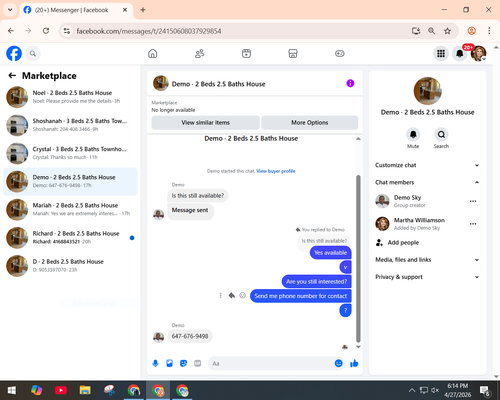This screenshot has width=500, height=400.
Task: Click View similar items button
Action: 205,122
